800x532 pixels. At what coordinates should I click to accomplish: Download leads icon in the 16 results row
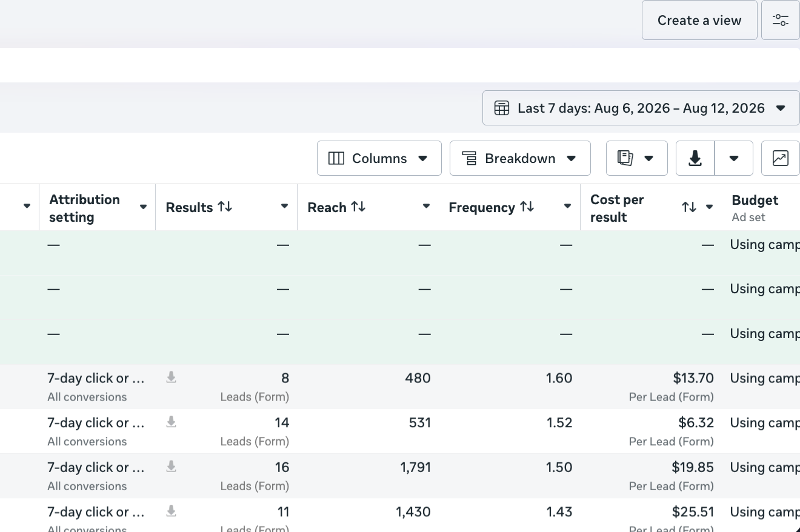point(172,467)
